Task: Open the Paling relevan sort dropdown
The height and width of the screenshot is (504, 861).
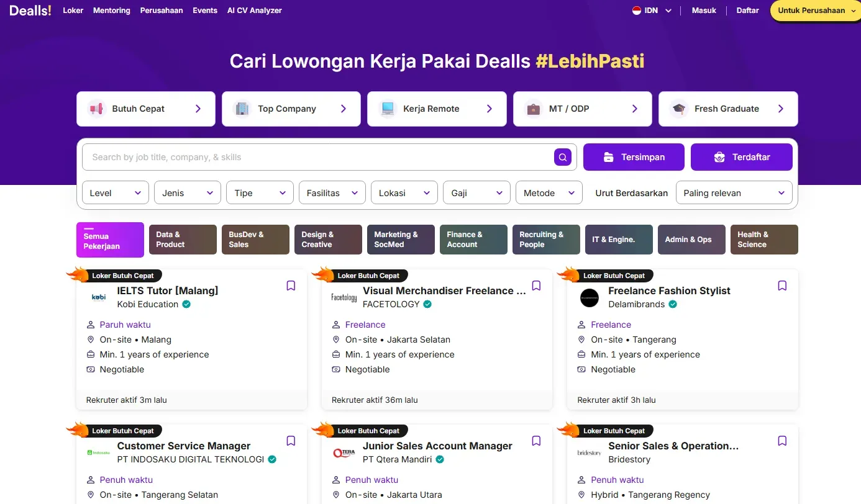Action: (734, 192)
